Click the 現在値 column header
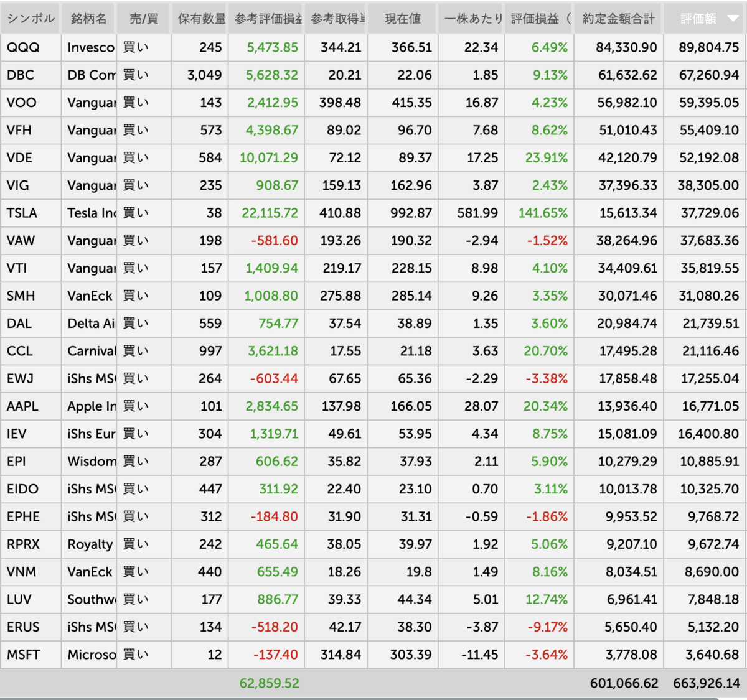This screenshot has height=700, width=747. coord(403,19)
